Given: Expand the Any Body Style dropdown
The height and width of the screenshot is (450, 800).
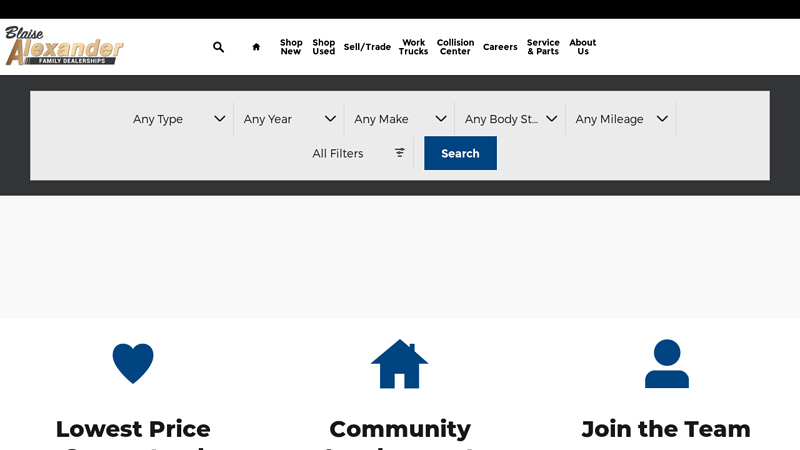Looking at the screenshot, I should click(510, 119).
